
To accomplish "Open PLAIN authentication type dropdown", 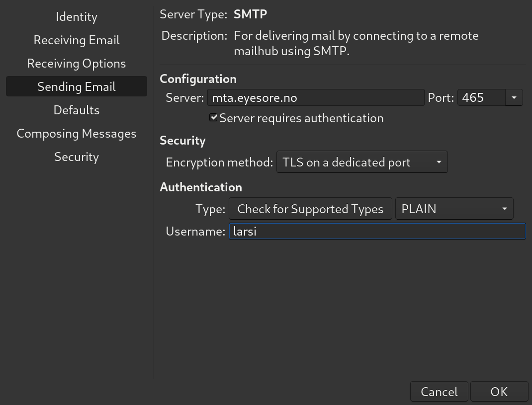I will (454, 209).
